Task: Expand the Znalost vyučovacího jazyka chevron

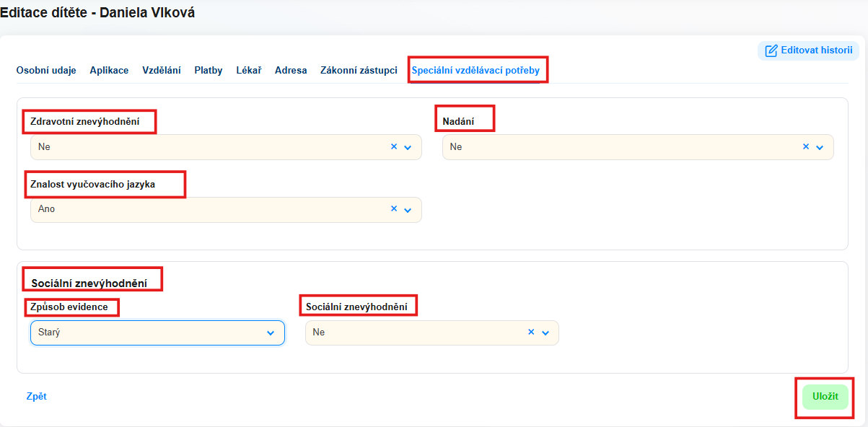Action: coord(408,209)
